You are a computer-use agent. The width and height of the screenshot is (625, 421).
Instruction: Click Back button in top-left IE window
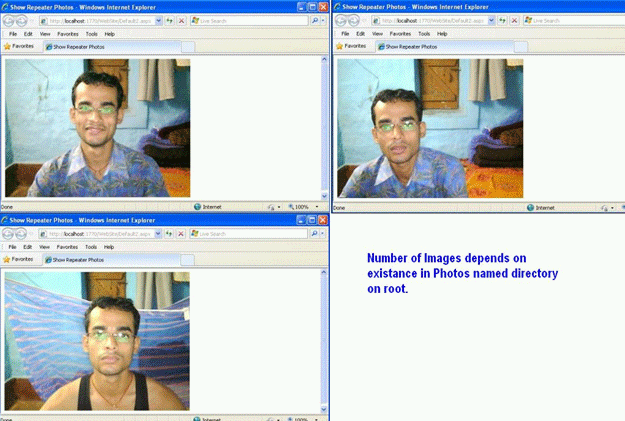coord(8,21)
